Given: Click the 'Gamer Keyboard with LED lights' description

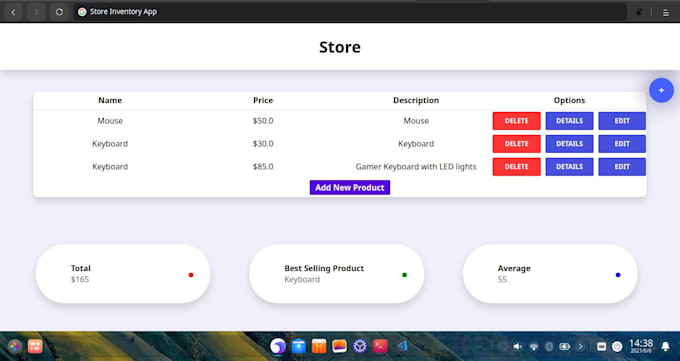Looking at the screenshot, I should pos(416,167).
